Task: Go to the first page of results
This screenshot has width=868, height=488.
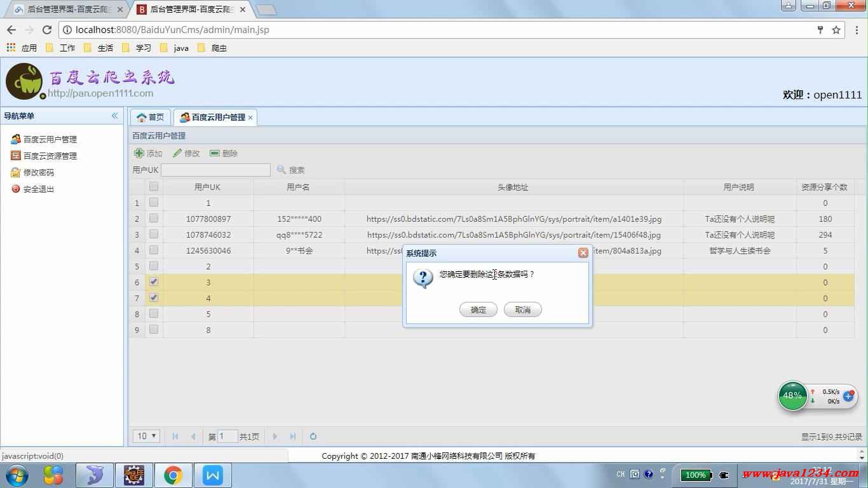Action: coord(175,437)
